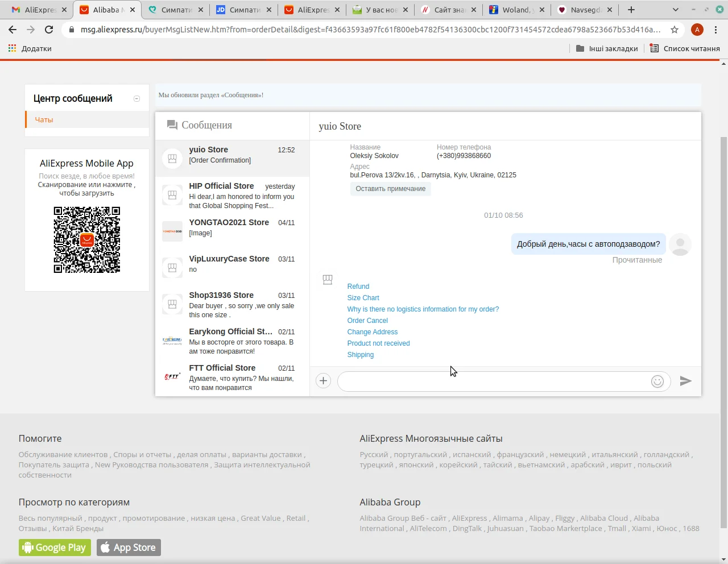
Task: Open the Інші закладки bookmarks folder
Action: point(607,49)
